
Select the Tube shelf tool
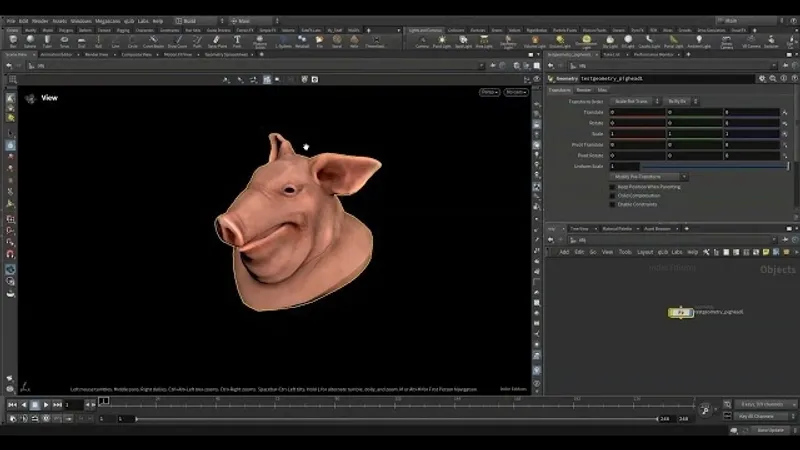(x=47, y=41)
